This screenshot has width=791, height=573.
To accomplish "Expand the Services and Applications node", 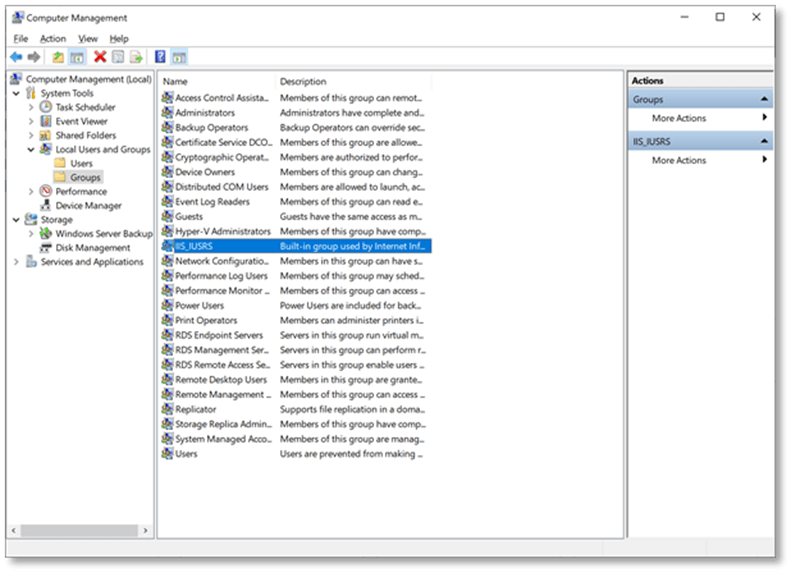I will point(17,262).
